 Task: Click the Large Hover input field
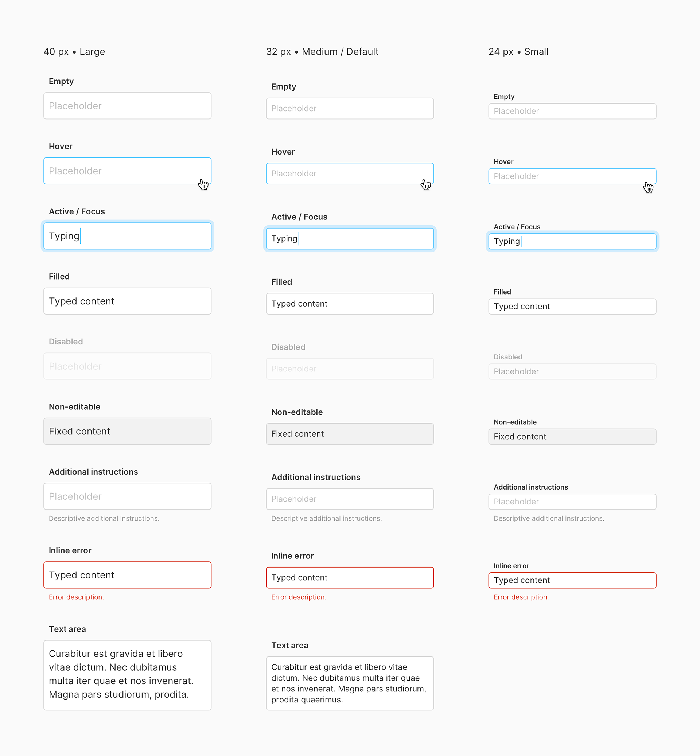tap(127, 171)
